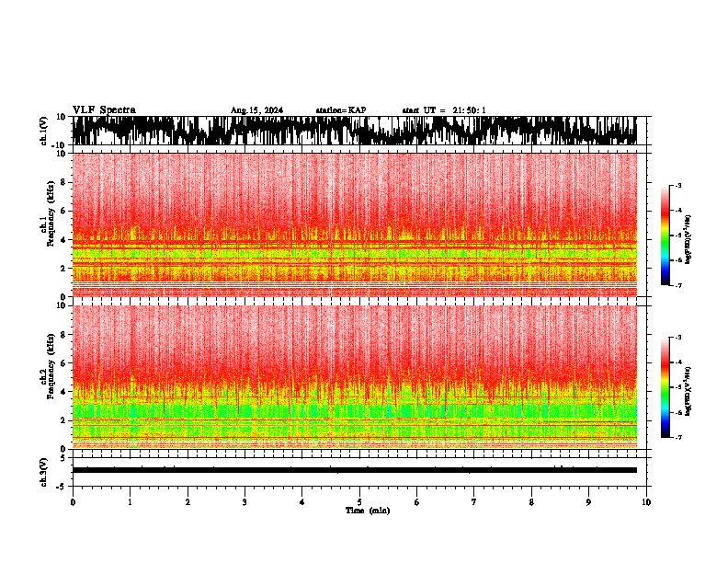Screen dimensions: 728x563
Task: Click the "ch.1(V)" waveform axis label
Action: point(44,131)
